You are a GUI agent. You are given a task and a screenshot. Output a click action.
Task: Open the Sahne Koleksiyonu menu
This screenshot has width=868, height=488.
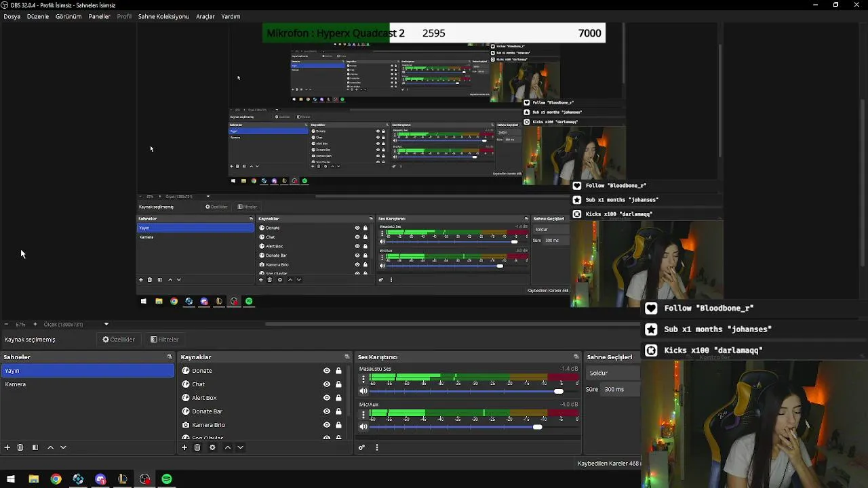pos(163,16)
